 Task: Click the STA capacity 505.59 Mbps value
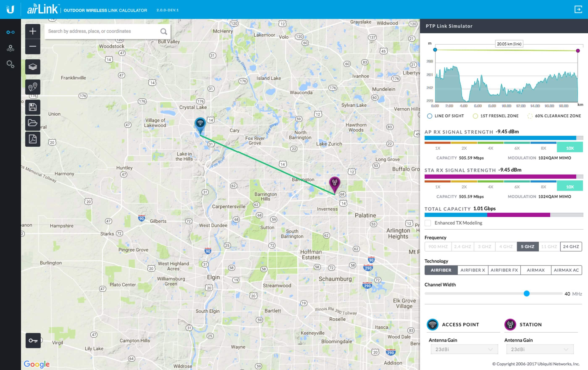(471, 197)
